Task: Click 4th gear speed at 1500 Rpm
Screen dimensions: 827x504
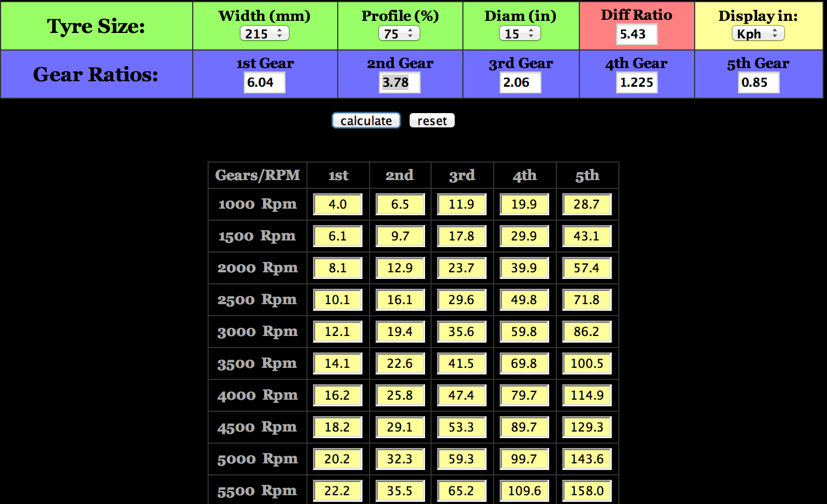Action: (524, 236)
